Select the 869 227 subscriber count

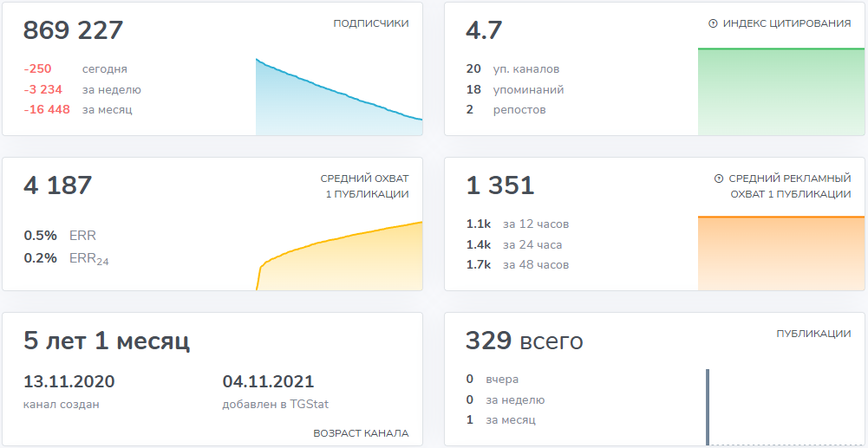[x=73, y=30]
